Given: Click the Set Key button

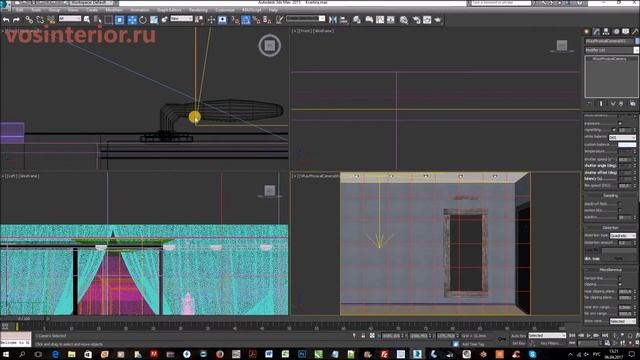Looking at the screenshot, I should coord(518,344).
